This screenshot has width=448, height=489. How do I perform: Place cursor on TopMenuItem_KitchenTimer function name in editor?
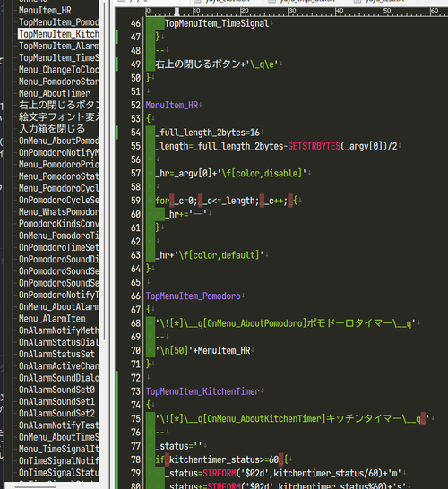[202, 391]
